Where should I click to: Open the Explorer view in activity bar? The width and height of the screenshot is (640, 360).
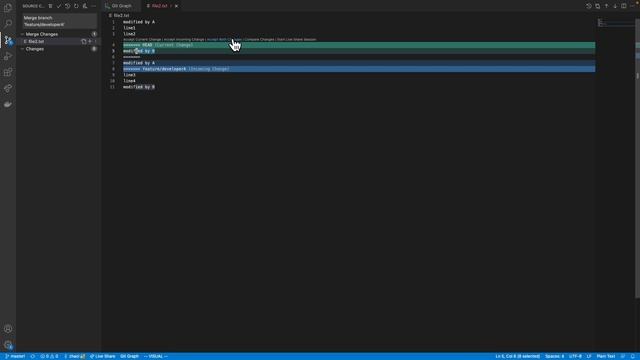[x=8, y=7]
